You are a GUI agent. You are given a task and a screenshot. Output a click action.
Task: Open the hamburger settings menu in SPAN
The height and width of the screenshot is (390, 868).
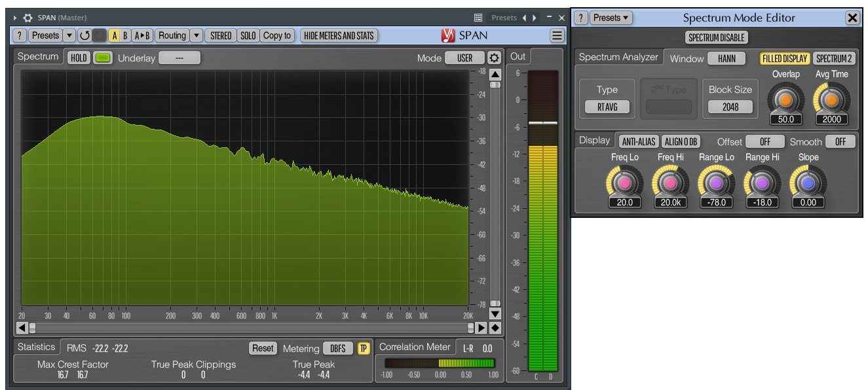[557, 35]
